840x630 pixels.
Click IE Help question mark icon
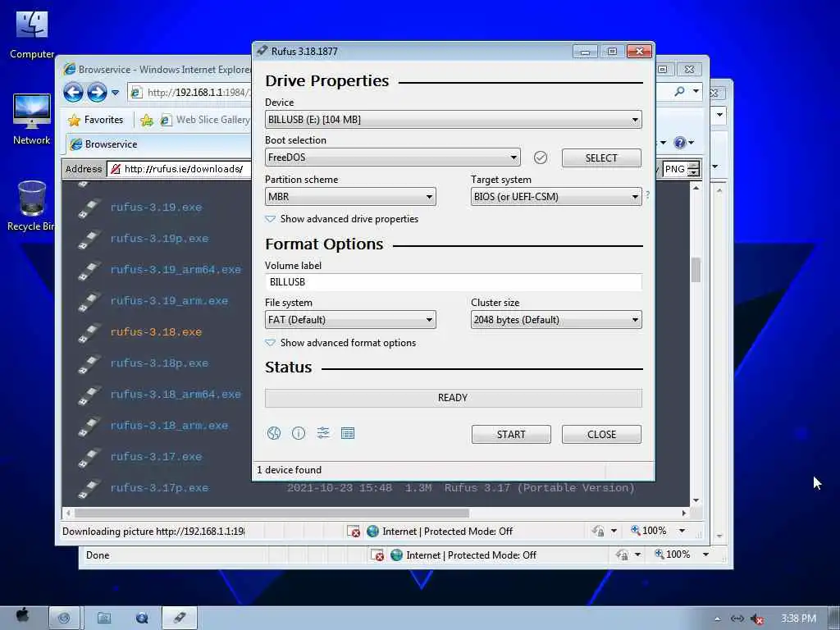pyautogui.click(x=680, y=143)
